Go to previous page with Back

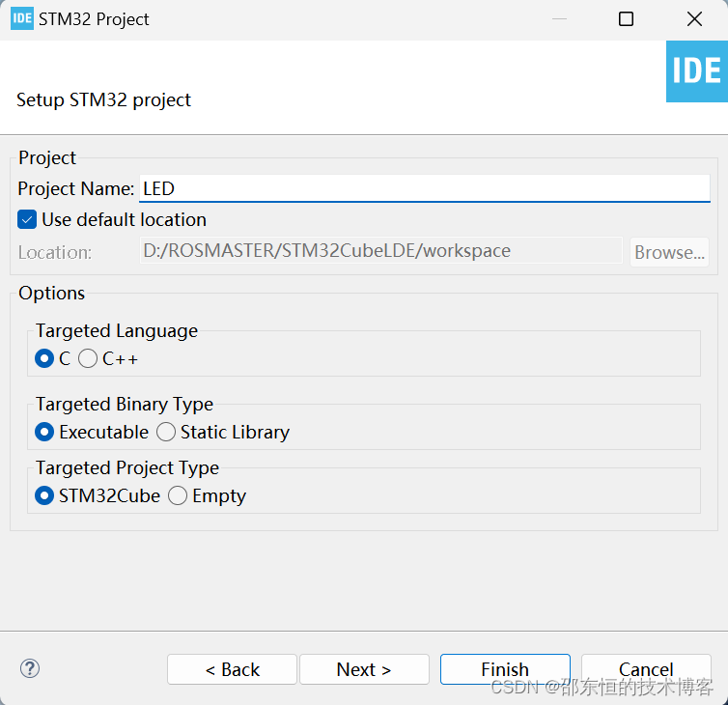pos(232,669)
